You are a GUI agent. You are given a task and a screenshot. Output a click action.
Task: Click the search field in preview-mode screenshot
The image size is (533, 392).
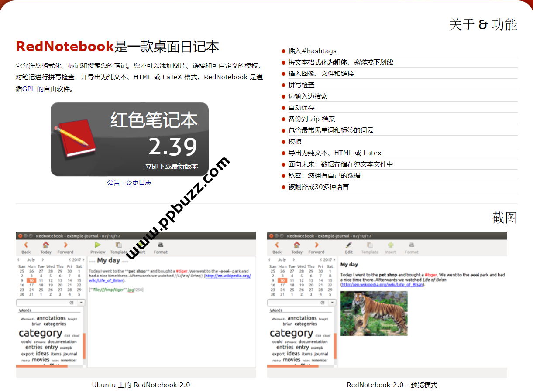(x=298, y=303)
